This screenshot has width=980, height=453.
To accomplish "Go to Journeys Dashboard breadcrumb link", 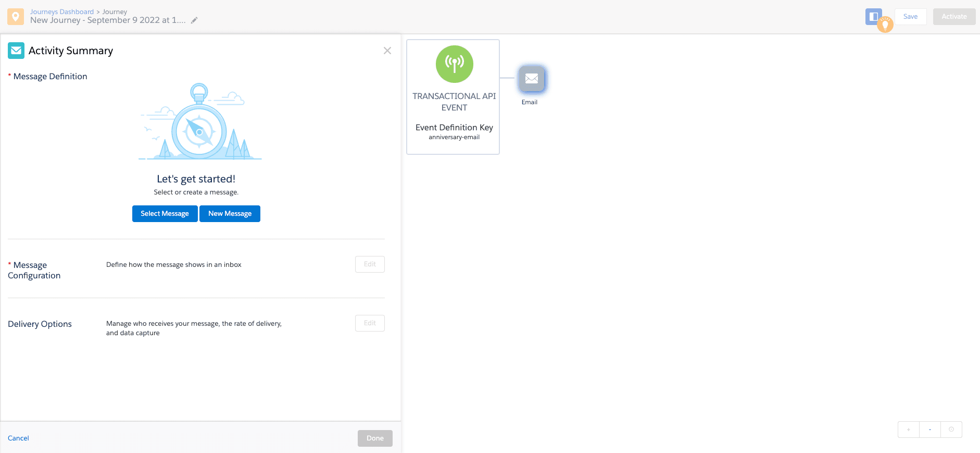I will coord(61,11).
